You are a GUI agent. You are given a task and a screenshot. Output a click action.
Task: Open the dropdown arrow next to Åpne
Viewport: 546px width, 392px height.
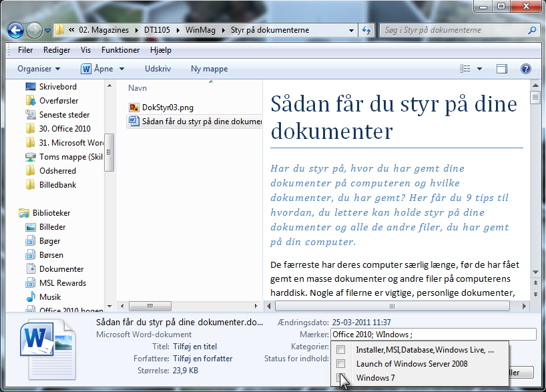point(121,69)
